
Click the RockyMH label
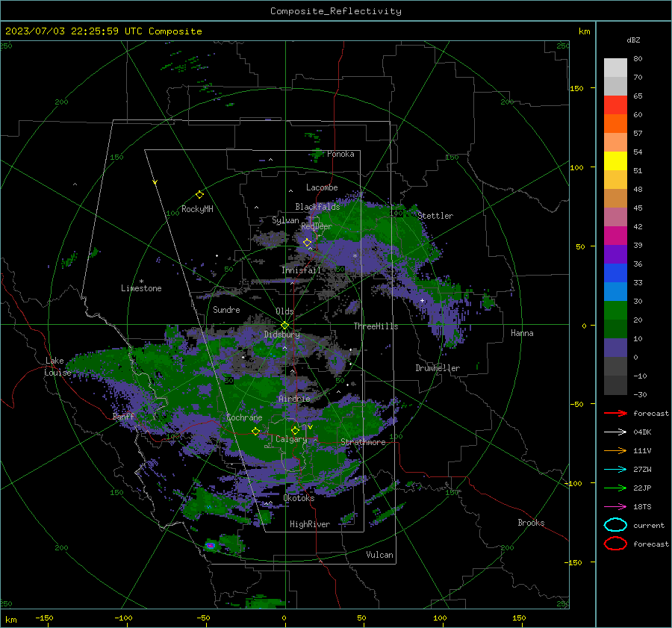pos(197,209)
